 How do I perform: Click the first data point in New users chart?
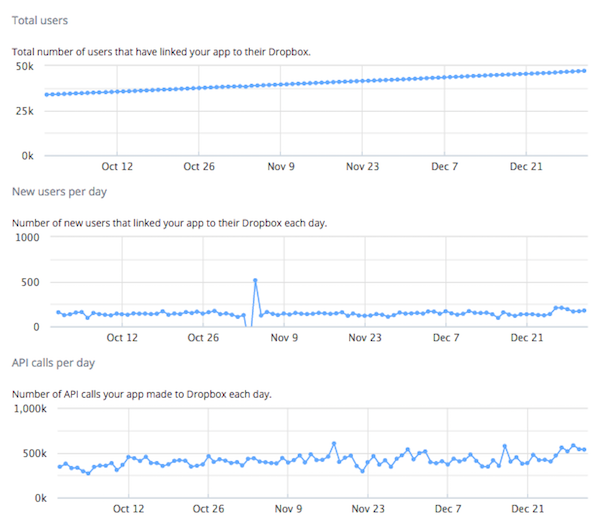59,312
